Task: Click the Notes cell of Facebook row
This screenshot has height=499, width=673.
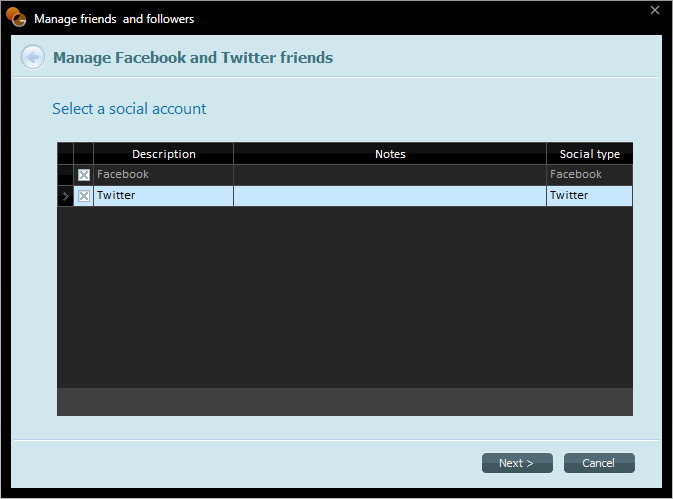Action: click(x=390, y=175)
